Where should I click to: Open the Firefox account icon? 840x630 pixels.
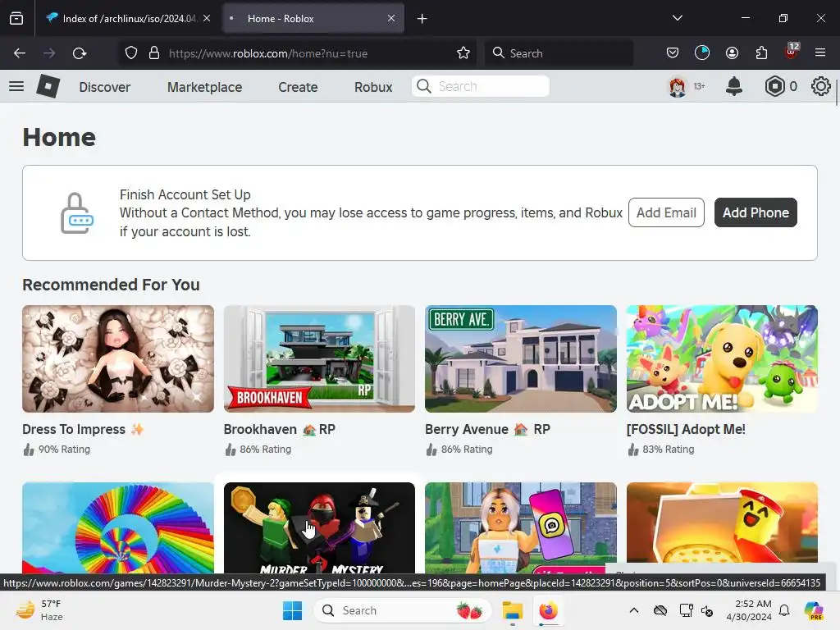732,52
